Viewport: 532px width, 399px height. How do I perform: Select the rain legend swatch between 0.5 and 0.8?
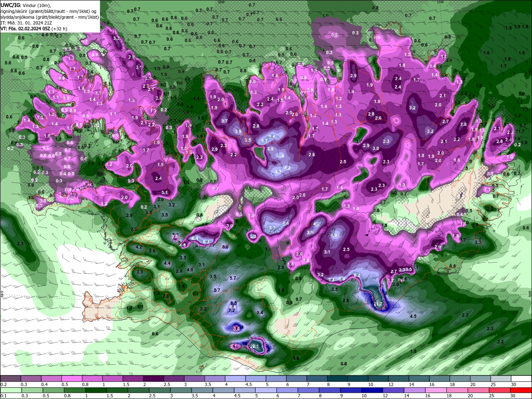[54, 390]
